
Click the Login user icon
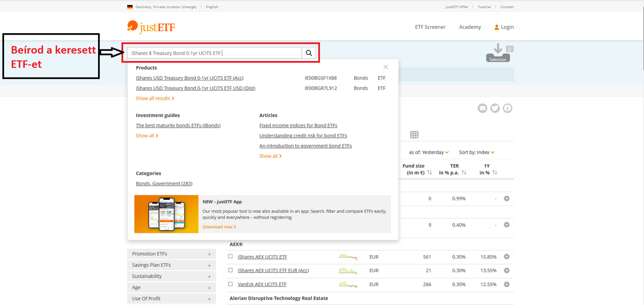tap(497, 27)
